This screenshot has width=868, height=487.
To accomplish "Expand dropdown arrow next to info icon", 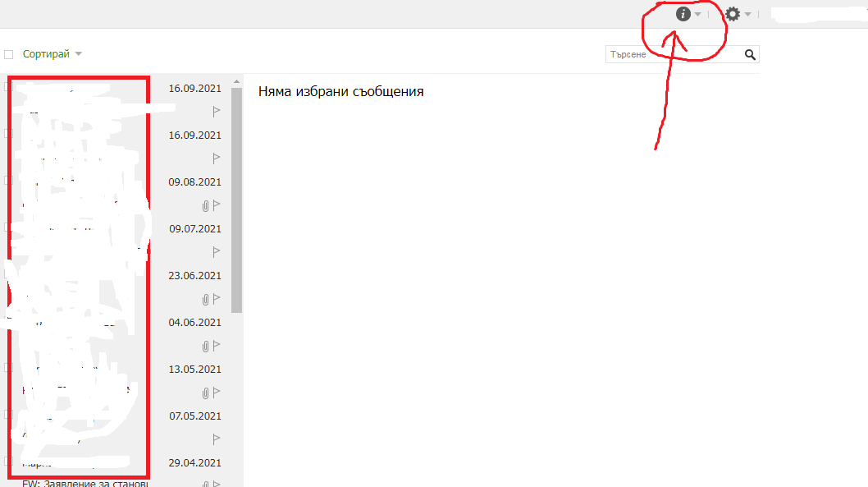I will [x=697, y=15].
